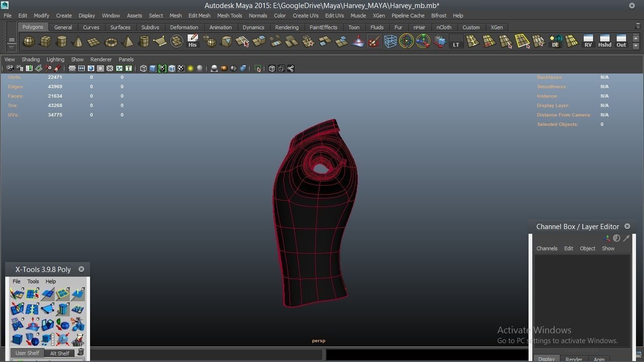Viewport: 644px width, 362px height.
Task: Select the paint brush sculpt shelf tool
Action: click(374, 41)
